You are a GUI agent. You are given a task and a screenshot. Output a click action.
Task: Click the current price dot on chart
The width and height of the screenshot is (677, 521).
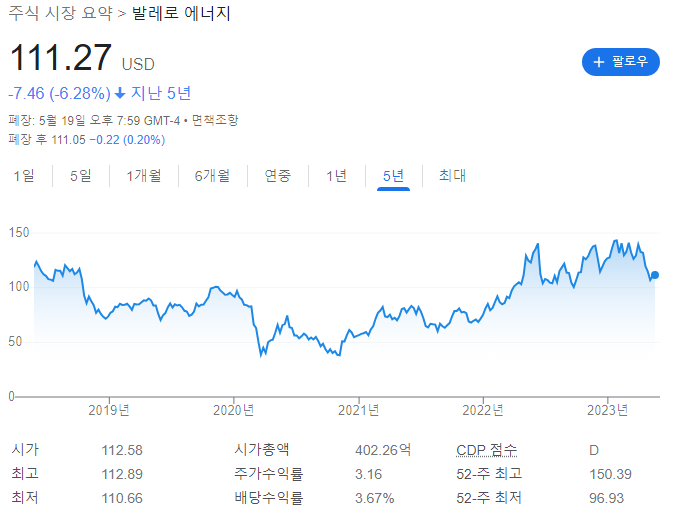tap(655, 275)
